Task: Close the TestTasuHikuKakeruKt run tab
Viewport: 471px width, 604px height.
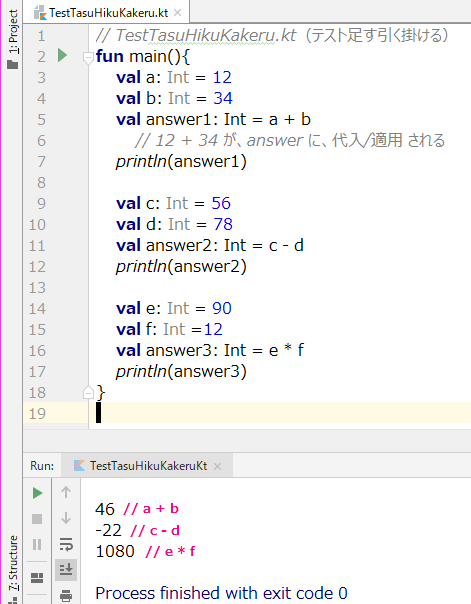Action: click(218, 466)
